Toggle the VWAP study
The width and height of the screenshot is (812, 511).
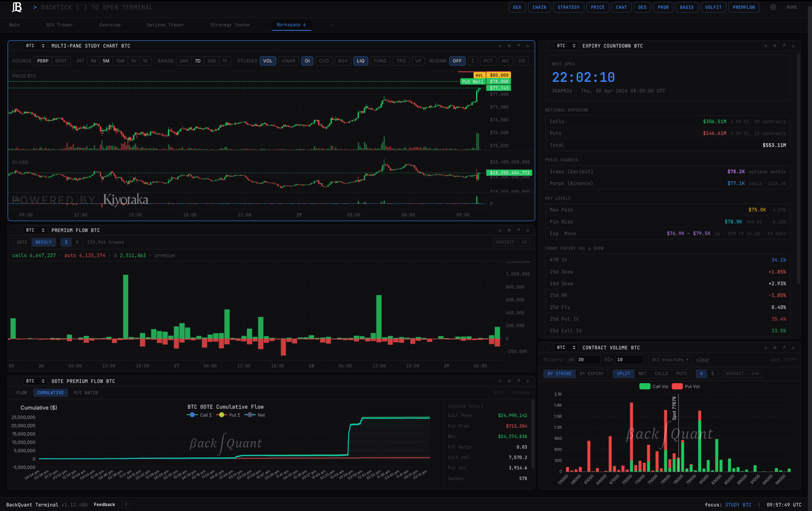coord(288,61)
